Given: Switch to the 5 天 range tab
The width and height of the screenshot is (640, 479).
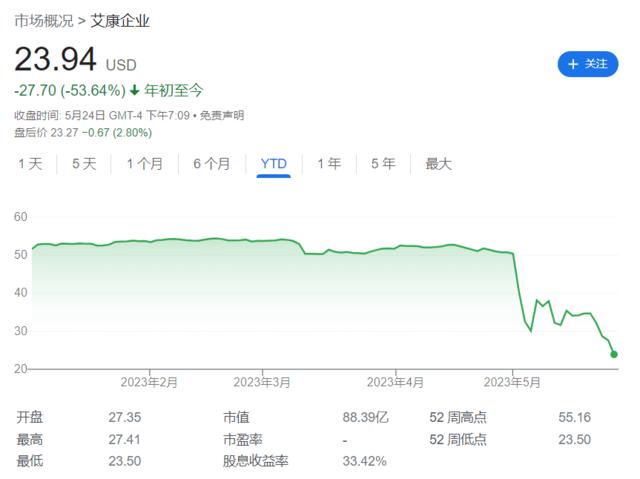Looking at the screenshot, I should pos(84,164).
